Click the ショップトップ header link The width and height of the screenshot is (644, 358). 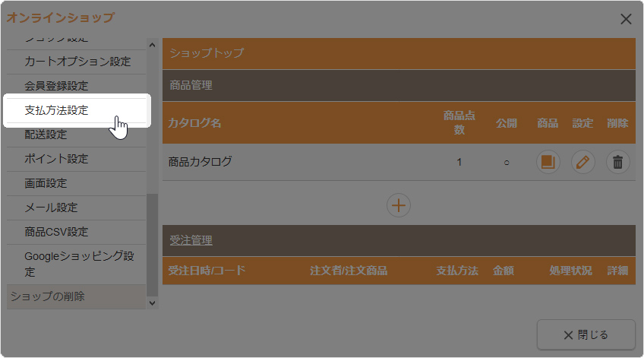(207, 53)
